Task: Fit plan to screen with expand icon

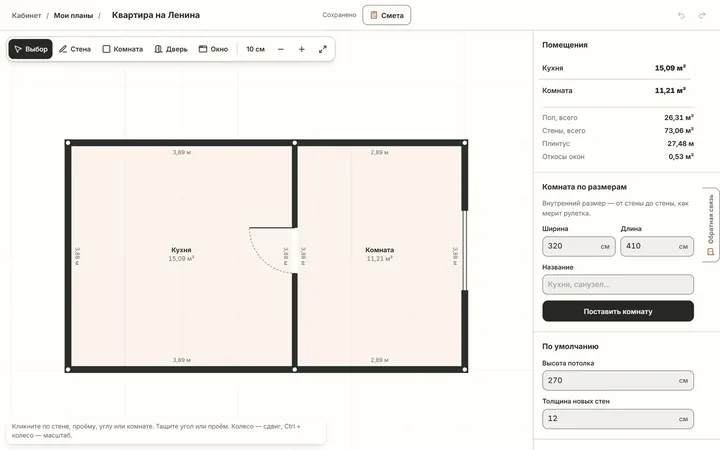Action: [323, 49]
